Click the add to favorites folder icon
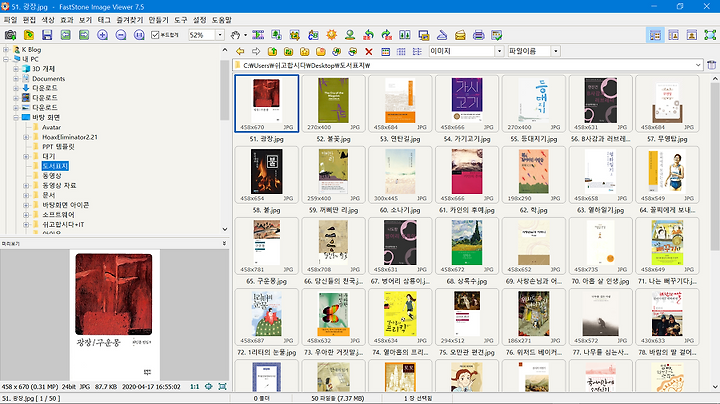Image resolution: width=720 pixels, height=404 pixels. tap(304, 51)
